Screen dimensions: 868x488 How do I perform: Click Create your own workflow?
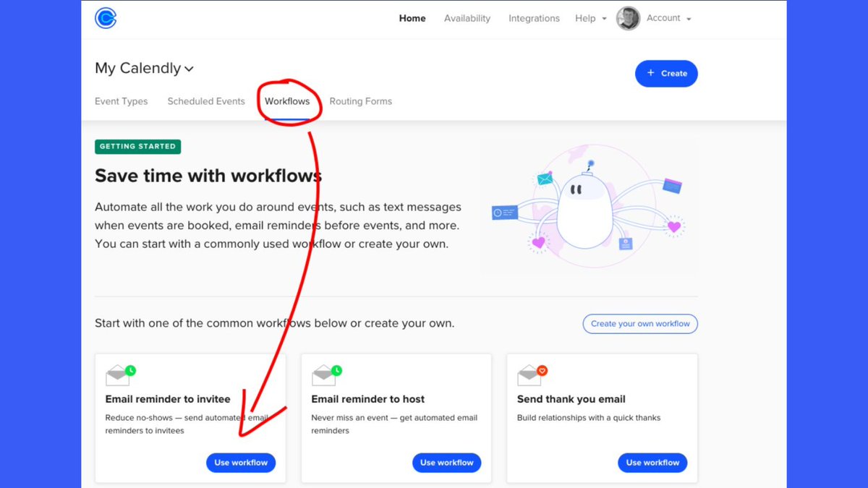tap(640, 324)
